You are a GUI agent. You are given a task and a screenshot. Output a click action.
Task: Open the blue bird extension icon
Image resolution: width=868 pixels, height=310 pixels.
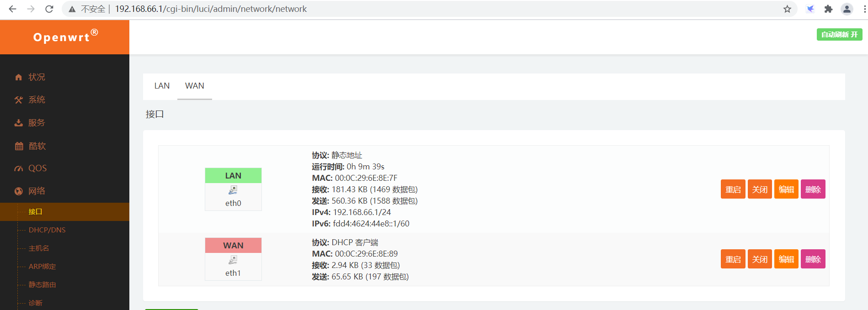[810, 9]
